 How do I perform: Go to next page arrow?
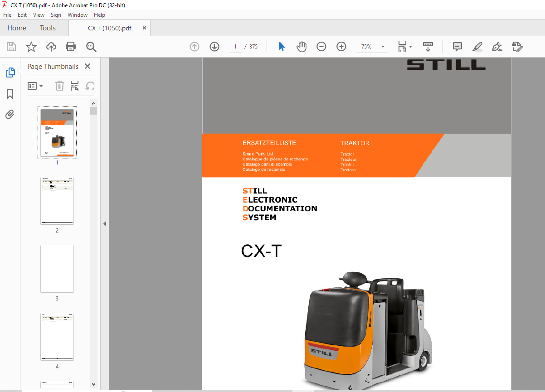coord(214,47)
